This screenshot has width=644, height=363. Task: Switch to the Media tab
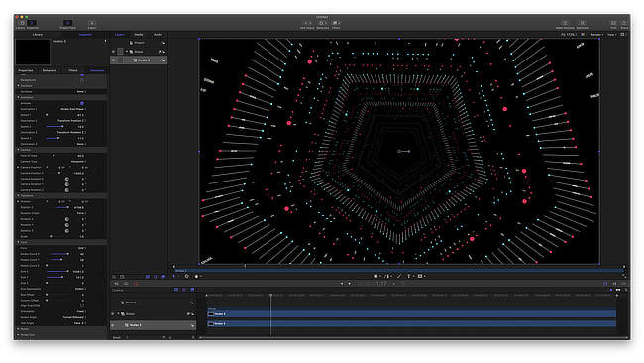(139, 35)
